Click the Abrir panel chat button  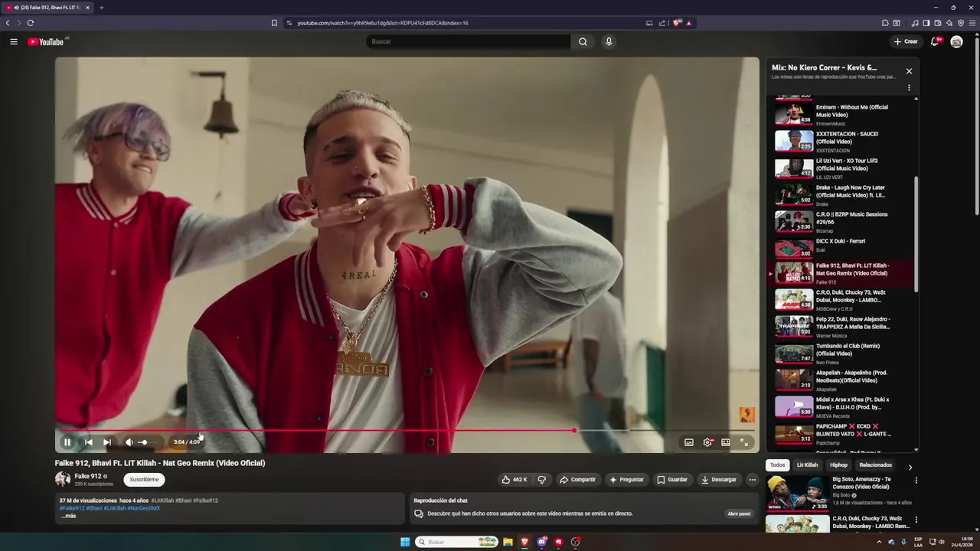tap(739, 514)
